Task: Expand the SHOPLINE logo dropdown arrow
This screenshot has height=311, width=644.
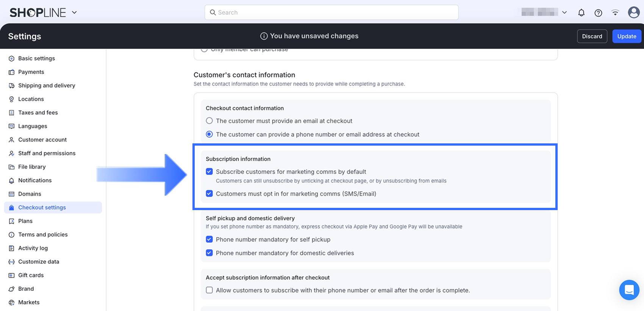Action: coord(74,13)
